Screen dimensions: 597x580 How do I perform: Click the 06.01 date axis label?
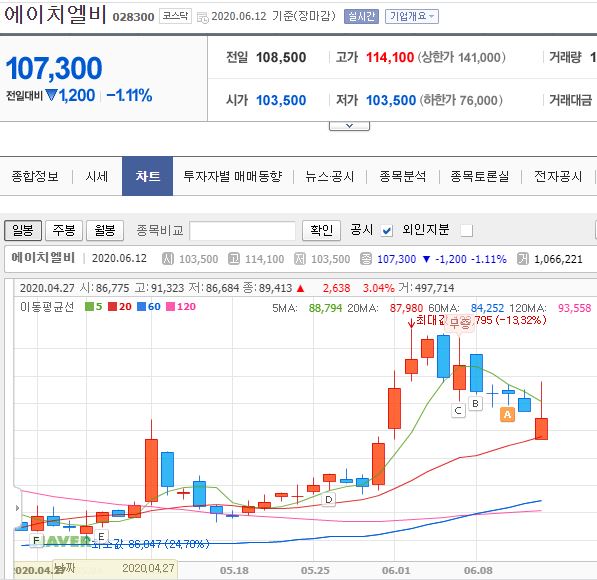396,570
